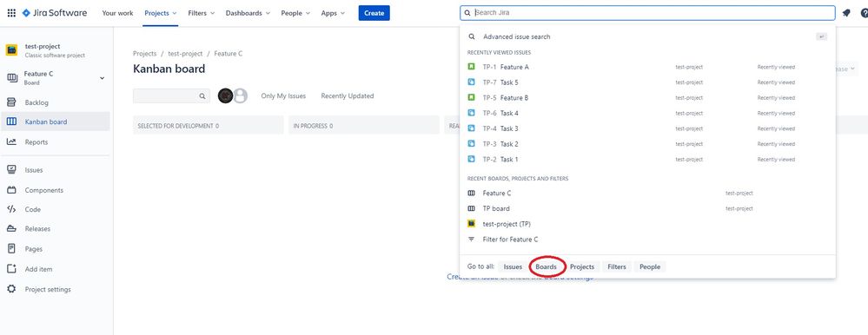Click the TP board icon in results
Viewport: 868px width, 335px height.
pyautogui.click(x=472, y=208)
